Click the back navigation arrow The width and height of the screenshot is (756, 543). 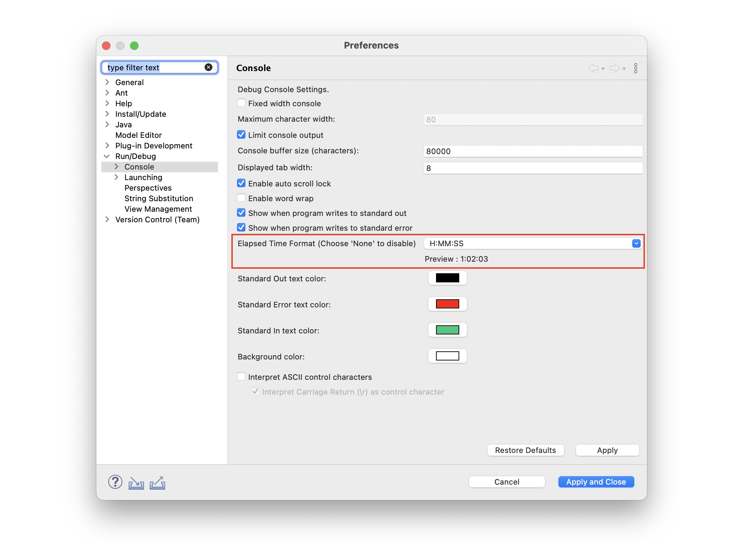(594, 68)
